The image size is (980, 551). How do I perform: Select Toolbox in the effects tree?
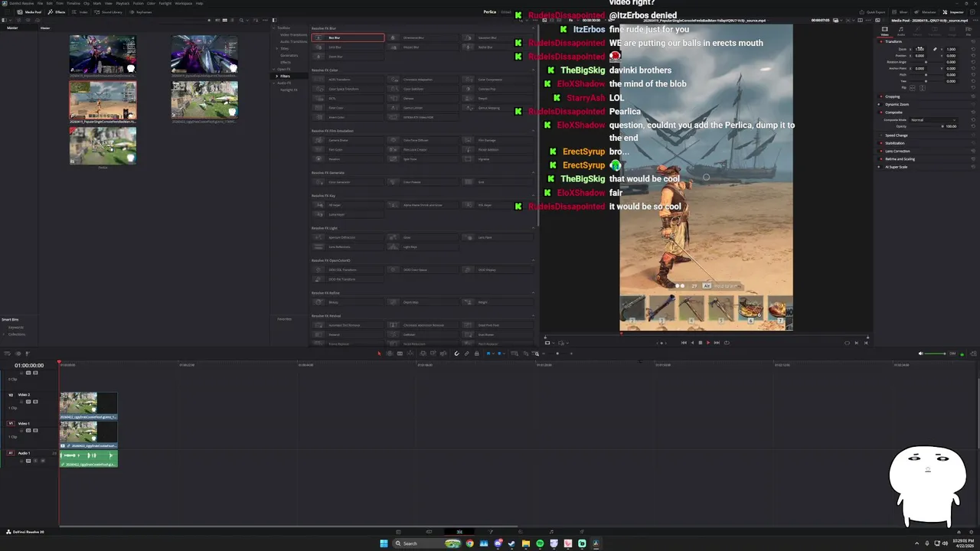click(283, 28)
